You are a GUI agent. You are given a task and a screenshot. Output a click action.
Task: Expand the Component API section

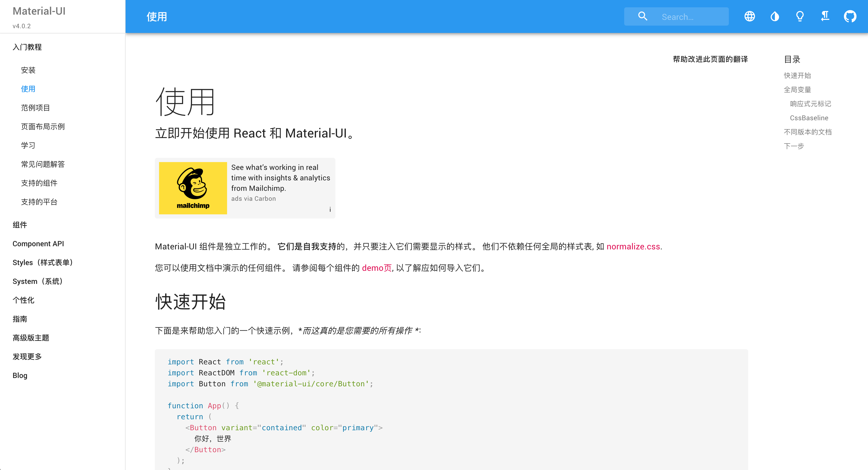(38, 244)
